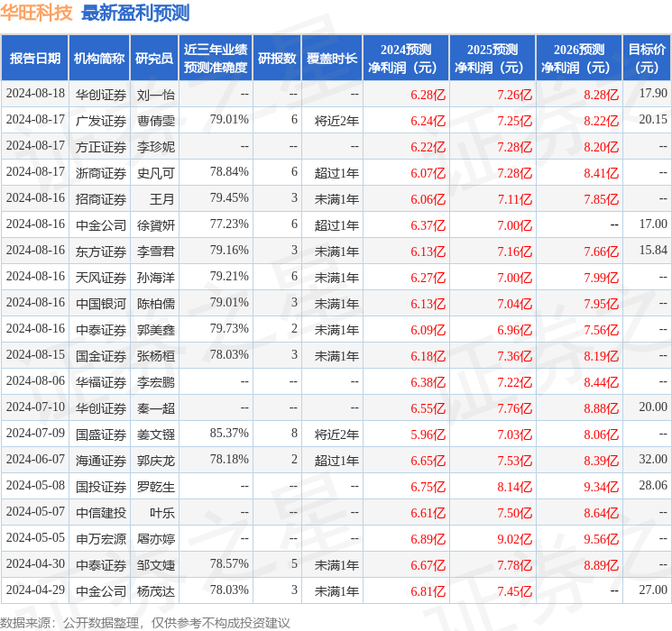Click 2026 forecast 8.44亿

601,382
